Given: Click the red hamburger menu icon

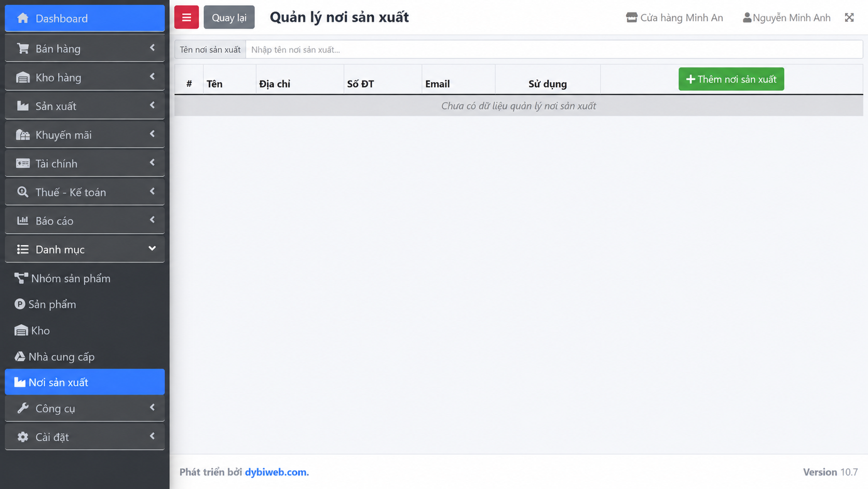Looking at the screenshot, I should (x=186, y=17).
